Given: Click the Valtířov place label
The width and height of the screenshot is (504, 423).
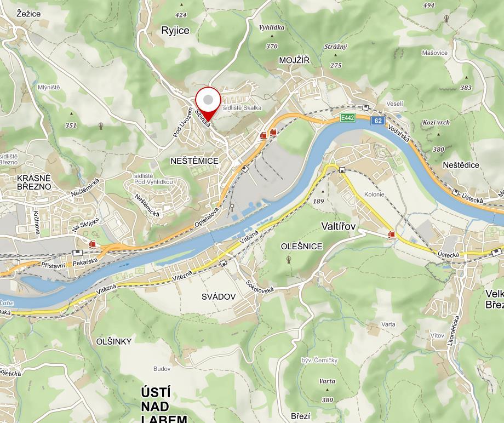Looking at the screenshot, I should tap(339, 226).
